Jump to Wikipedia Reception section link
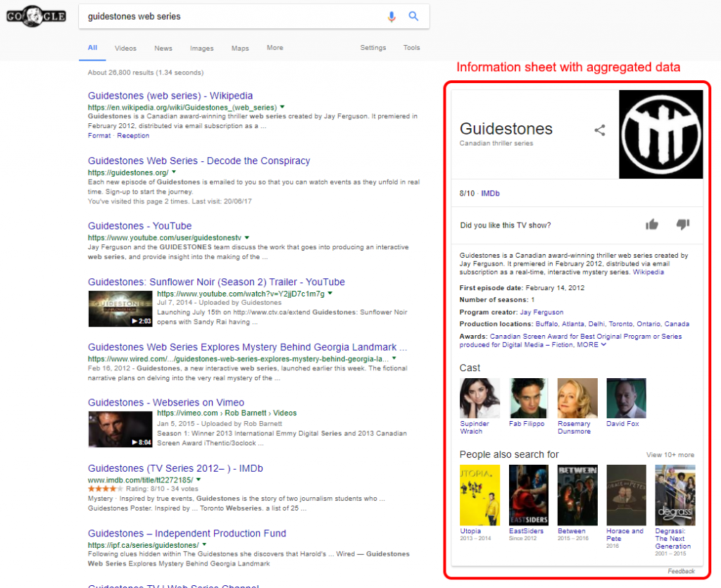The width and height of the screenshot is (721, 588). [133, 136]
